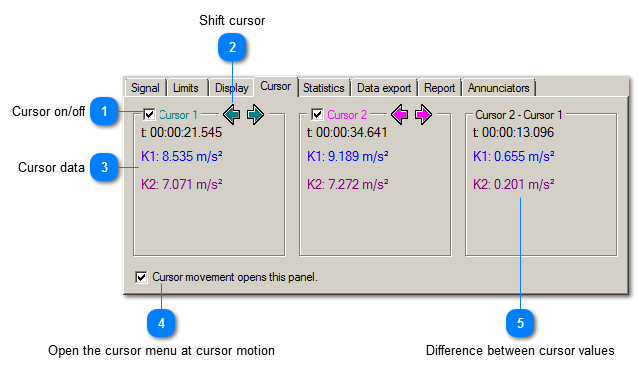Image resolution: width=638 pixels, height=374 pixels.
Task: Switch to the Signal tab
Action: click(x=145, y=88)
